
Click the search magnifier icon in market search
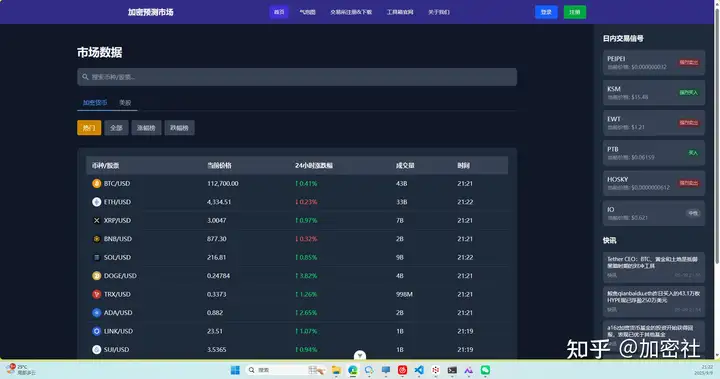point(85,77)
